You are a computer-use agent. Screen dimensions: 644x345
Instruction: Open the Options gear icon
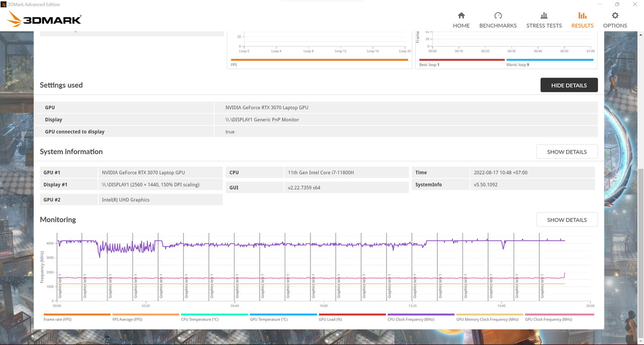coord(615,16)
